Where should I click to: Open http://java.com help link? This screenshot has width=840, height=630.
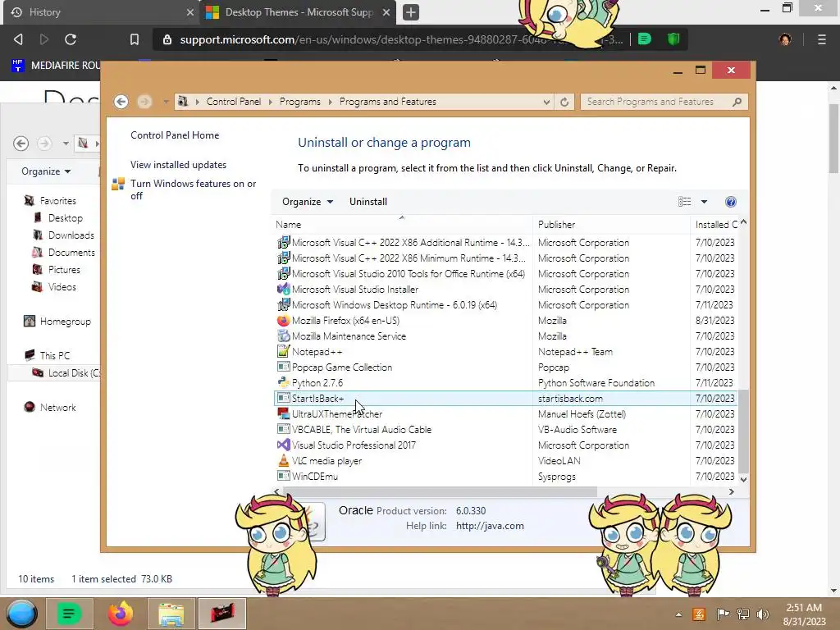click(x=490, y=526)
